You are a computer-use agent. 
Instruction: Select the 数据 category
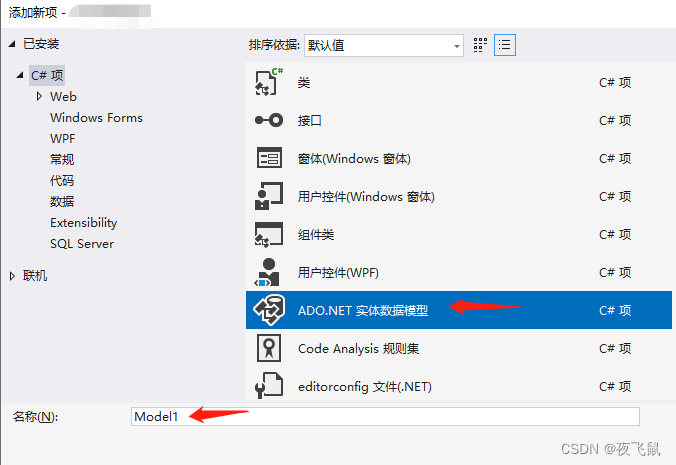point(62,202)
